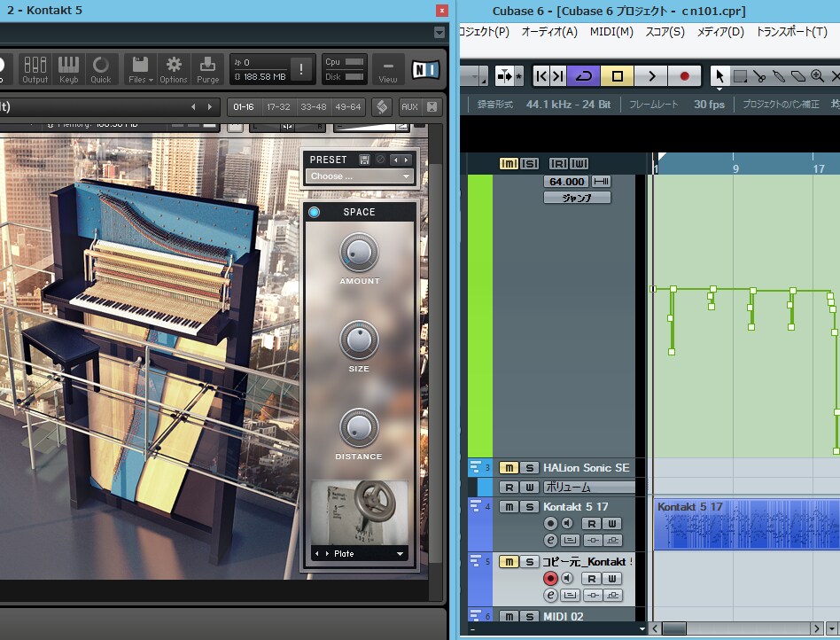Start playback with the Play button
Image resolution: width=840 pixels, height=640 pixels.
651,76
